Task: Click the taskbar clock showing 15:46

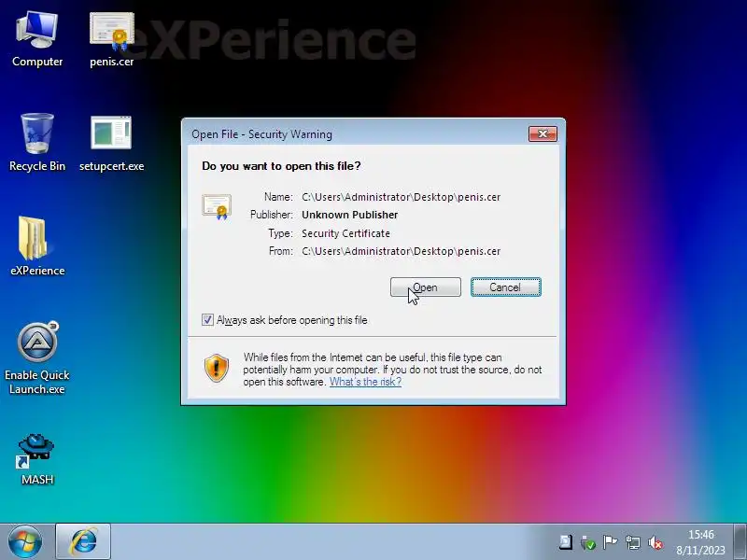Action: coord(701,542)
